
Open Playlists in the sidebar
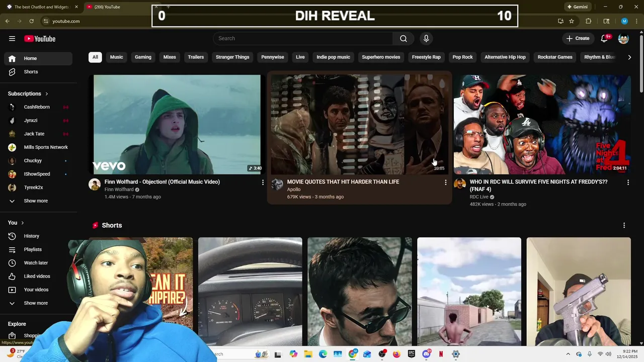pyautogui.click(x=38, y=249)
